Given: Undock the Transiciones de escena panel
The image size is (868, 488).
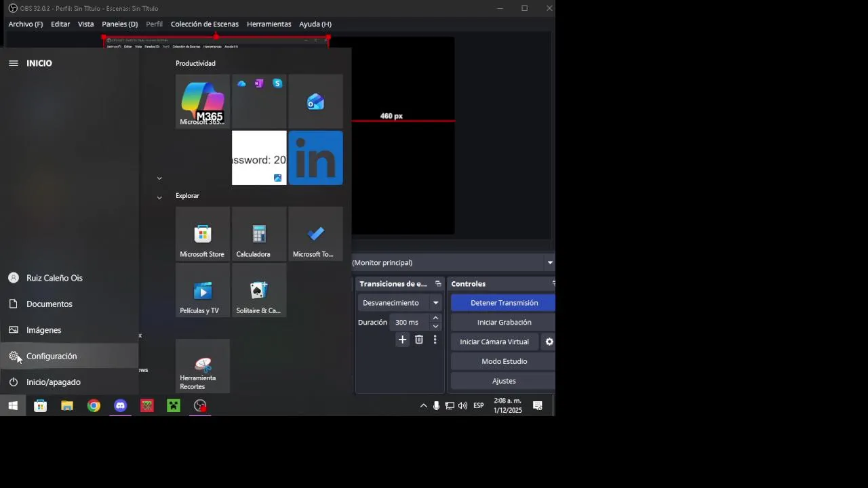Looking at the screenshot, I should tap(438, 284).
